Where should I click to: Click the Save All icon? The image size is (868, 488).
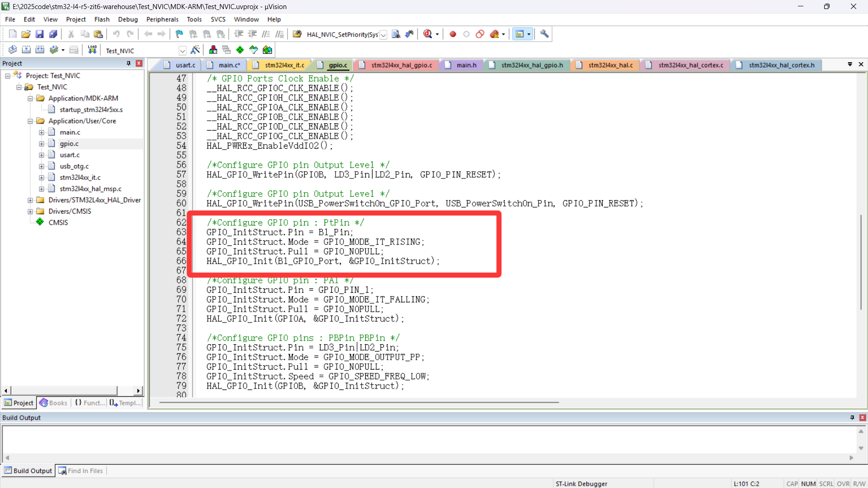pyautogui.click(x=53, y=34)
